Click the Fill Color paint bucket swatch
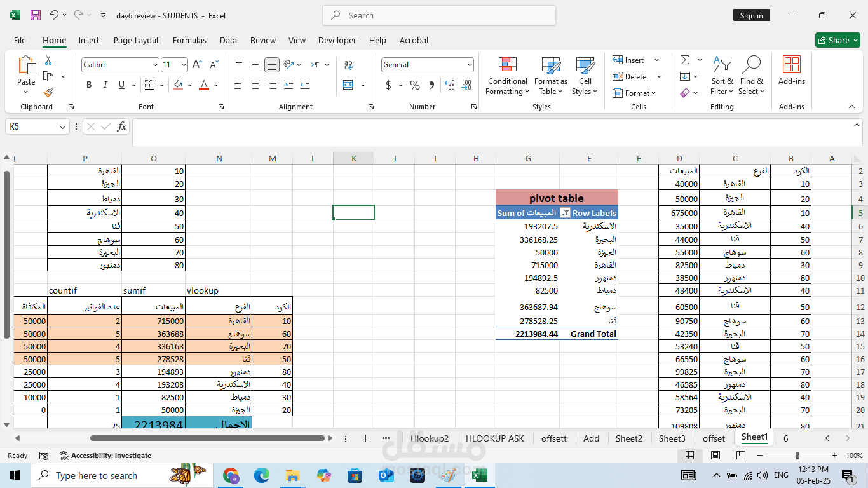 click(179, 85)
